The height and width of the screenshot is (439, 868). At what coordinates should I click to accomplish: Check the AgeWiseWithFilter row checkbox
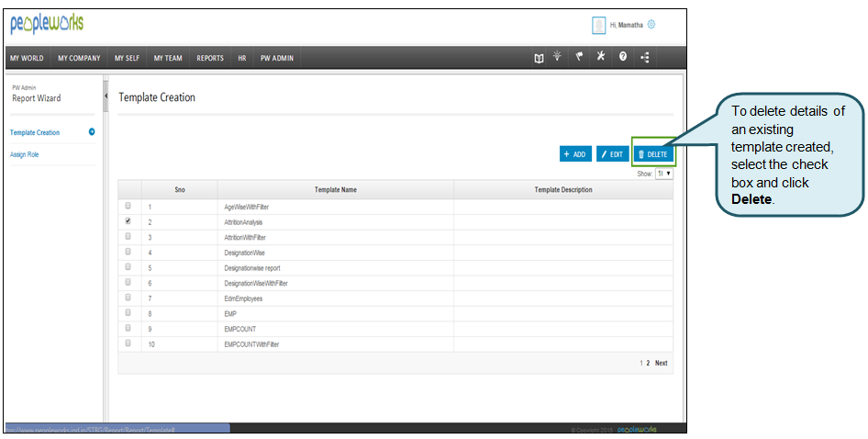[x=128, y=207]
